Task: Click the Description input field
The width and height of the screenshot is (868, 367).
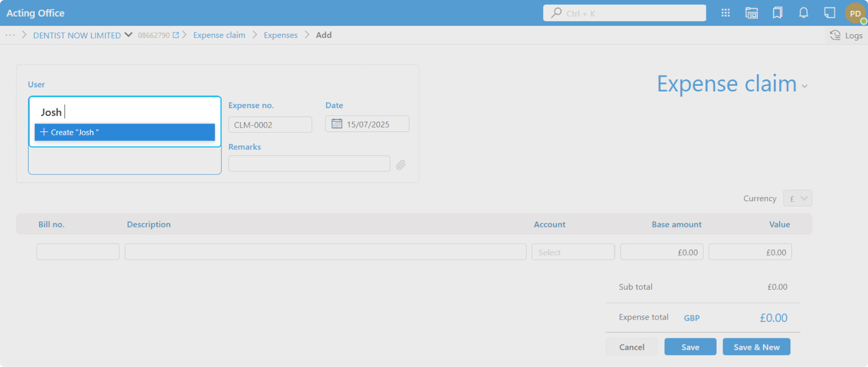Action: [x=325, y=252]
